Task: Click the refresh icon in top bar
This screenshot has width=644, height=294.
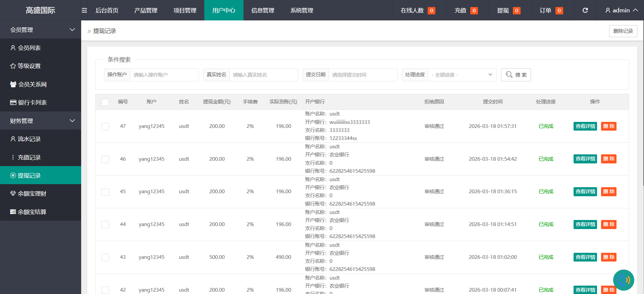Action: [x=585, y=10]
